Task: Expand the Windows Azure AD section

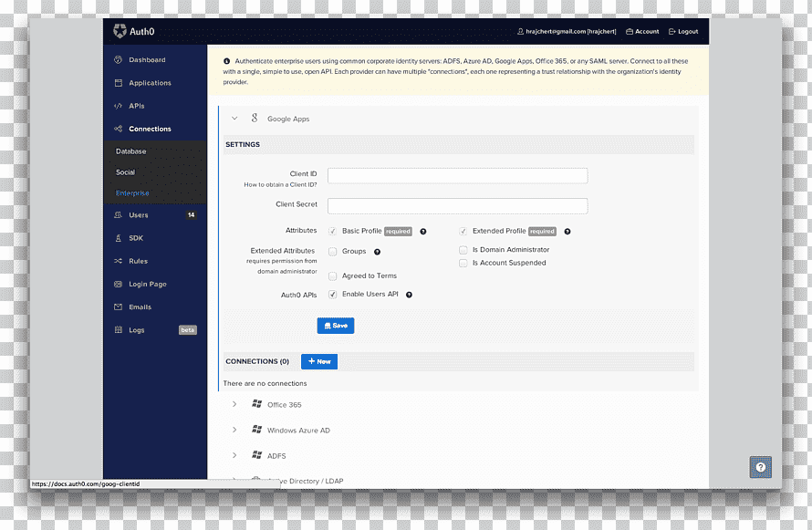Action: pos(234,430)
